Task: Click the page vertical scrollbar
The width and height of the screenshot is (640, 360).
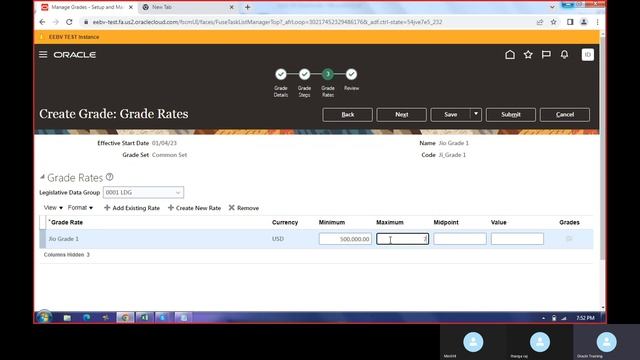Action: (602, 147)
